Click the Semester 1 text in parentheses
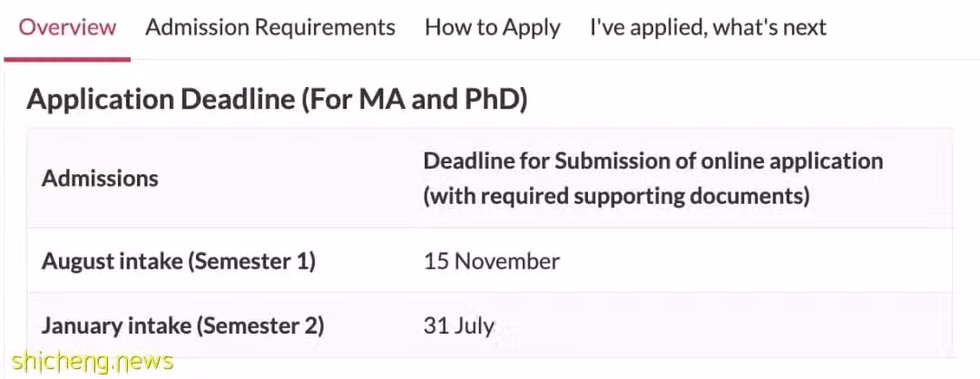This screenshot has width=980, height=379. [251, 261]
